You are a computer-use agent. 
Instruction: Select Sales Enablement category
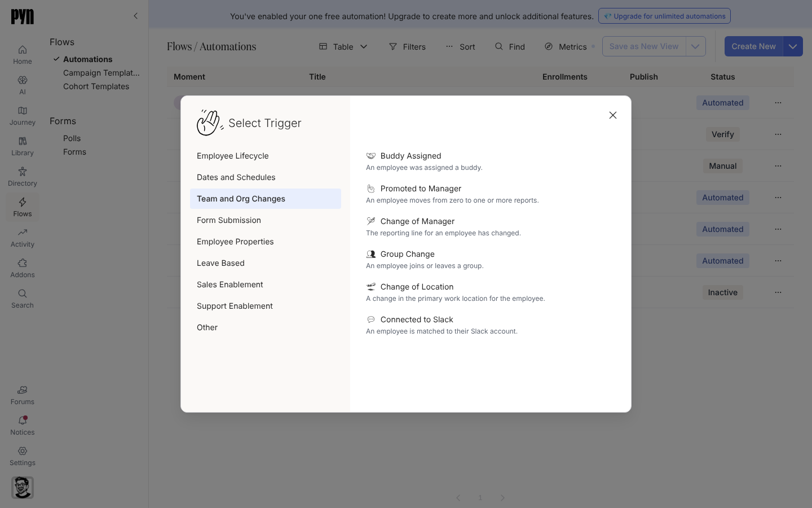(x=266, y=284)
